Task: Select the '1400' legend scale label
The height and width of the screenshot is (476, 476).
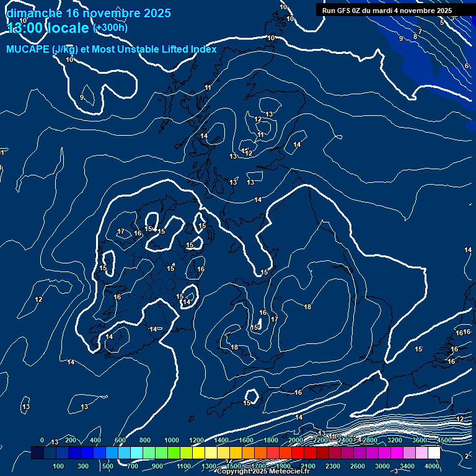Action: tap(221, 440)
